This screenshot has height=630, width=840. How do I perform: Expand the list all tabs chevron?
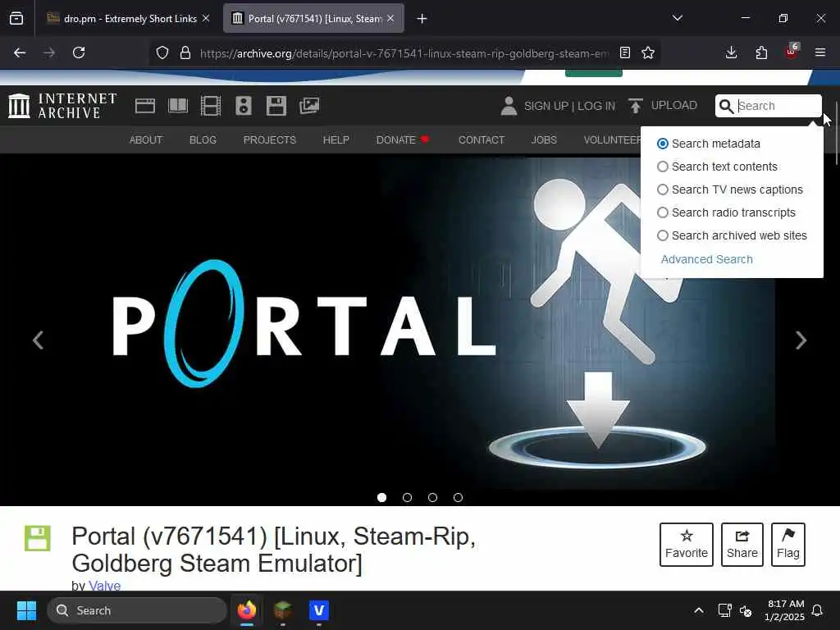pos(677,18)
